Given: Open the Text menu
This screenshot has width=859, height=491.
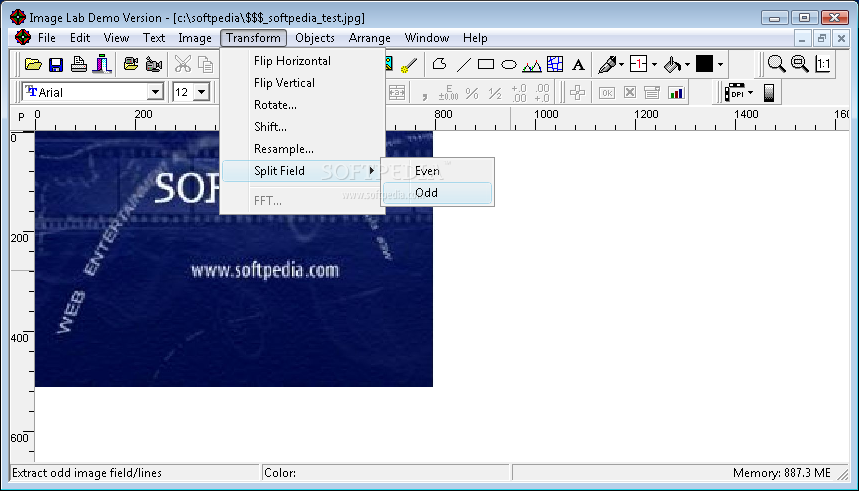Looking at the screenshot, I should pos(154,38).
